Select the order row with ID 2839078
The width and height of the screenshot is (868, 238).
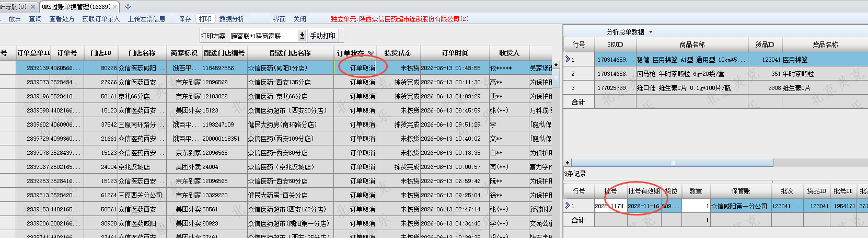(276, 153)
